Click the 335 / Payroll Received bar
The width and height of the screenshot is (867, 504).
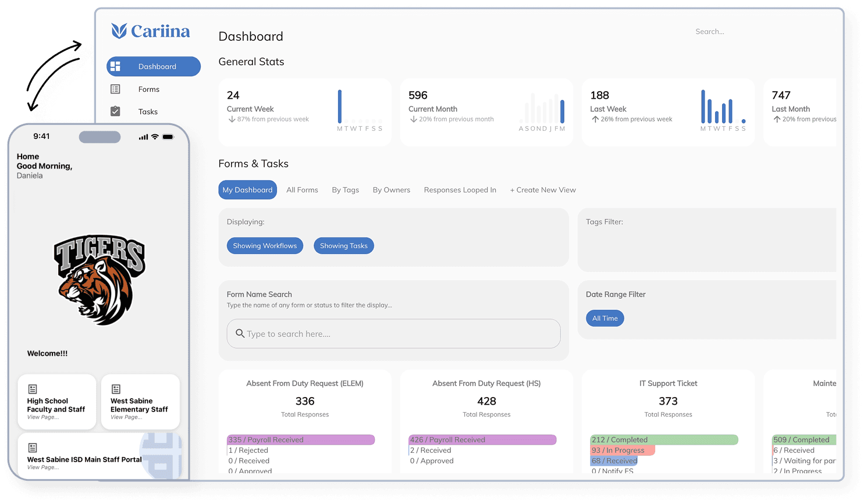[x=301, y=439]
